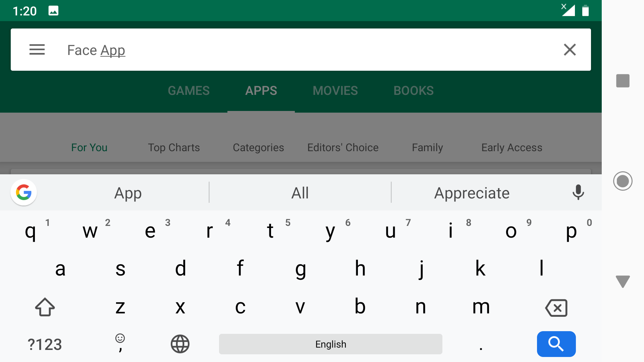Tap the Android circular home button

pyautogui.click(x=623, y=181)
